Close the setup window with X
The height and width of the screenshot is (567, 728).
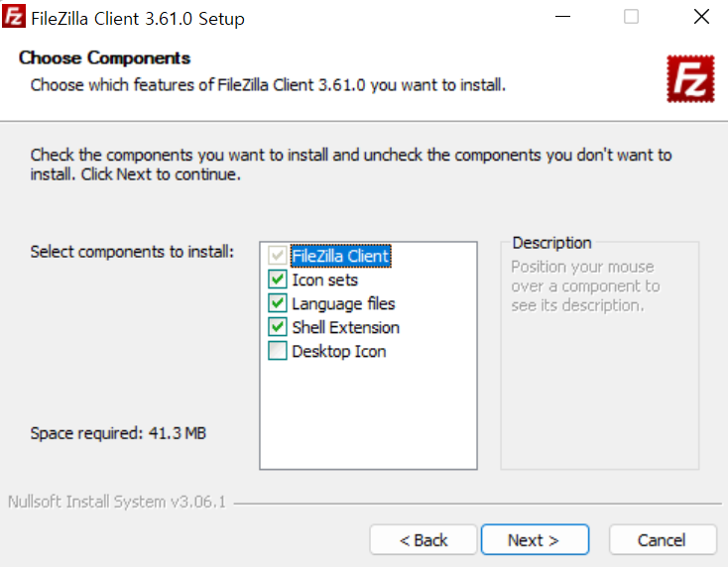(701, 17)
